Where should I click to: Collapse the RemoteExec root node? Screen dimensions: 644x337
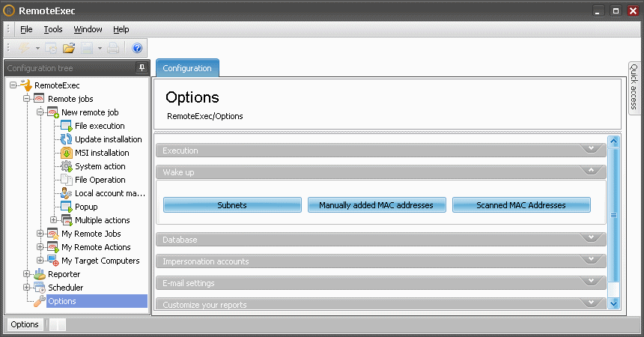(13, 85)
